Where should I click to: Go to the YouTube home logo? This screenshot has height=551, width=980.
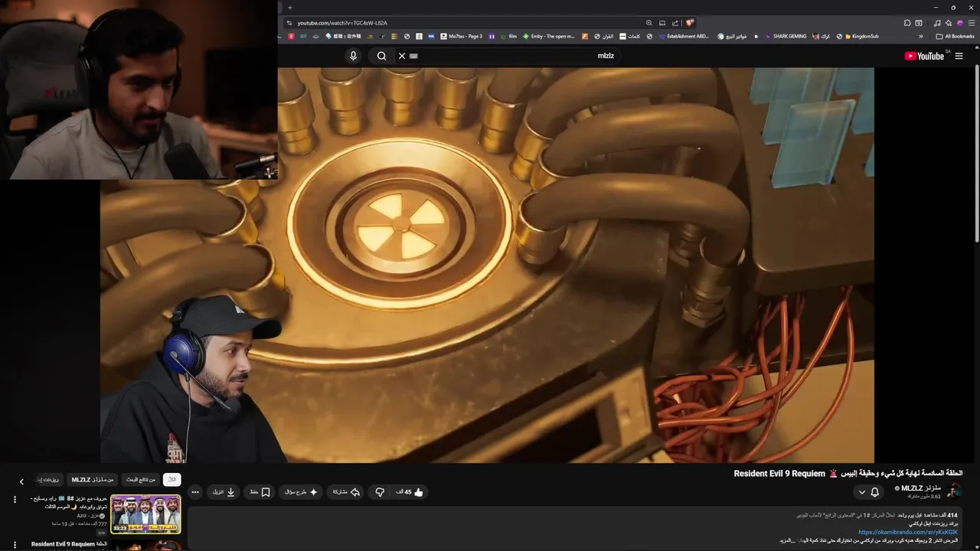[x=924, y=56]
